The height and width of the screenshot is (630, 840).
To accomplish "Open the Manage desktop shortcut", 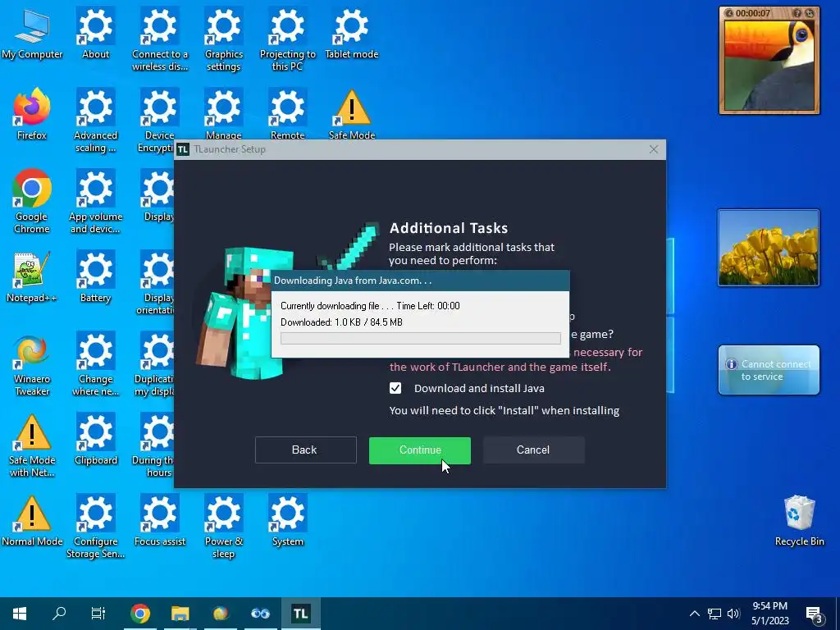I will click(x=223, y=113).
